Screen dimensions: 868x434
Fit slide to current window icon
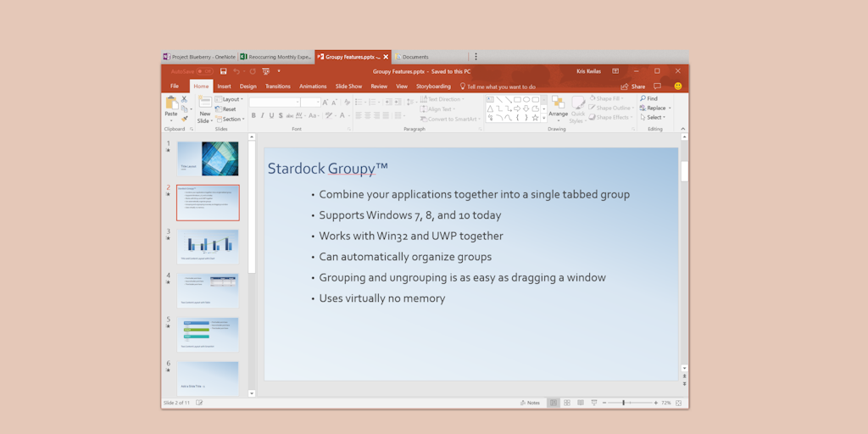pos(678,403)
